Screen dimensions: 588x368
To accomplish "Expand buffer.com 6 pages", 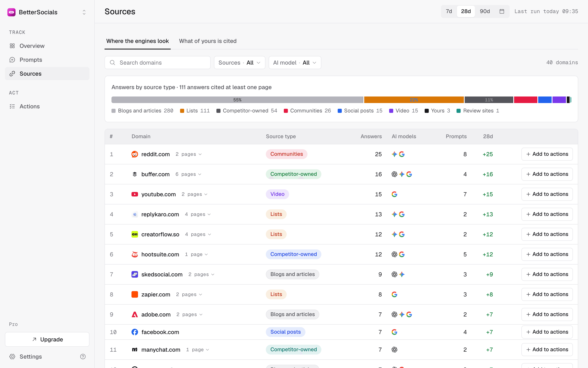I will (x=188, y=174).
